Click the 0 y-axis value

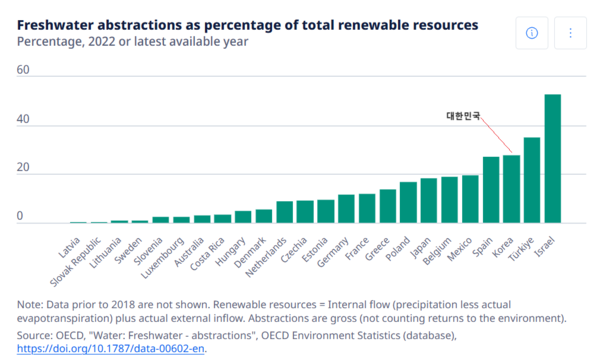coord(20,216)
